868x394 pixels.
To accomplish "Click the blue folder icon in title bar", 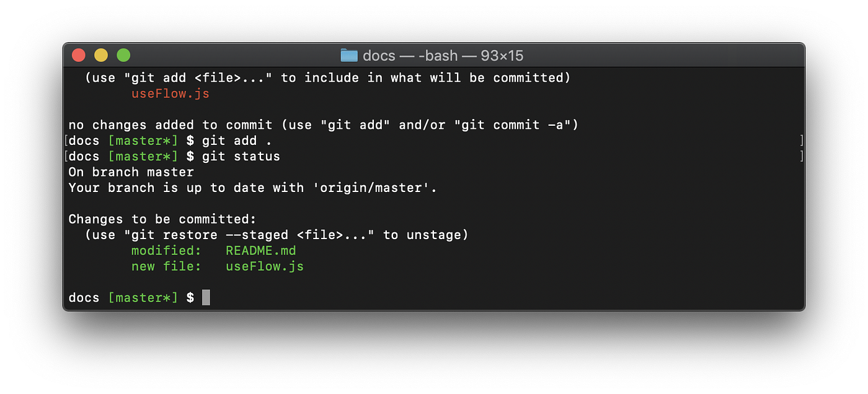I will tap(349, 56).
